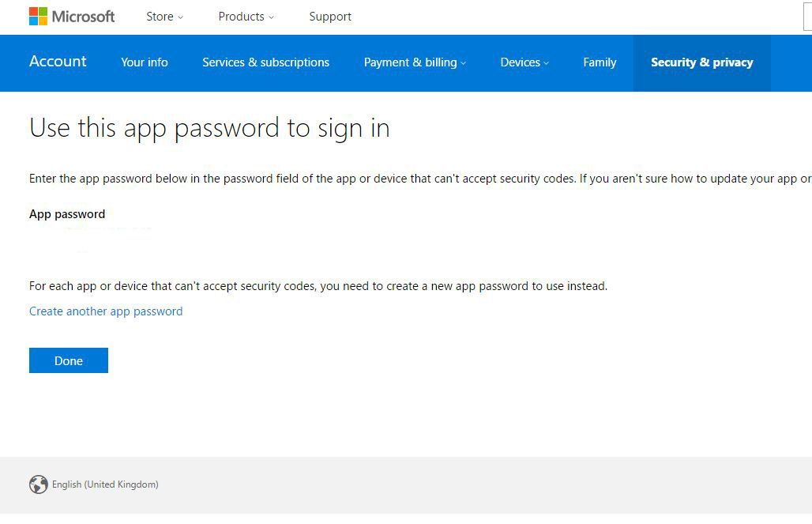Image resolution: width=812 pixels, height=524 pixels.
Task: Click the Use this app password heading
Action: pyautogui.click(x=209, y=127)
